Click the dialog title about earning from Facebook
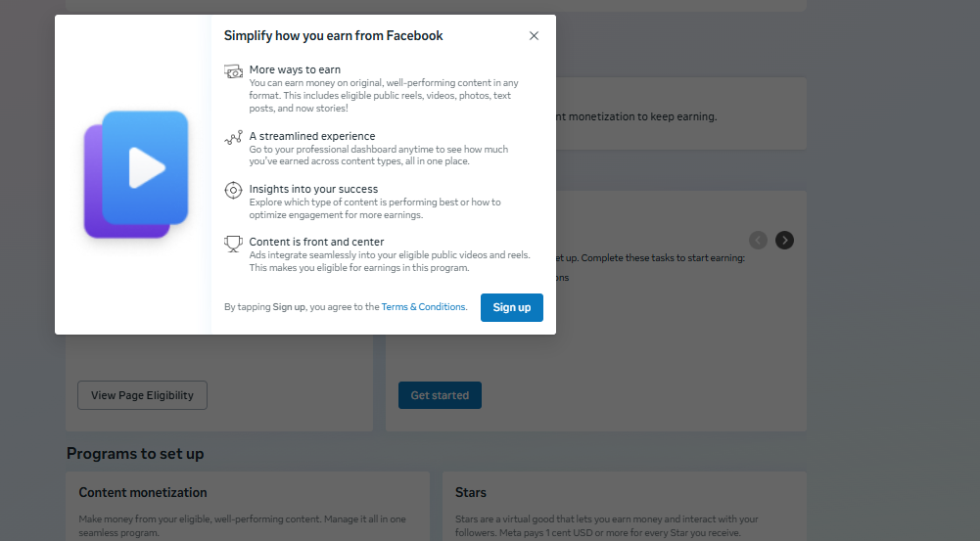Image resolution: width=980 pixels, height=541 pixels. (x=333, y=36)
